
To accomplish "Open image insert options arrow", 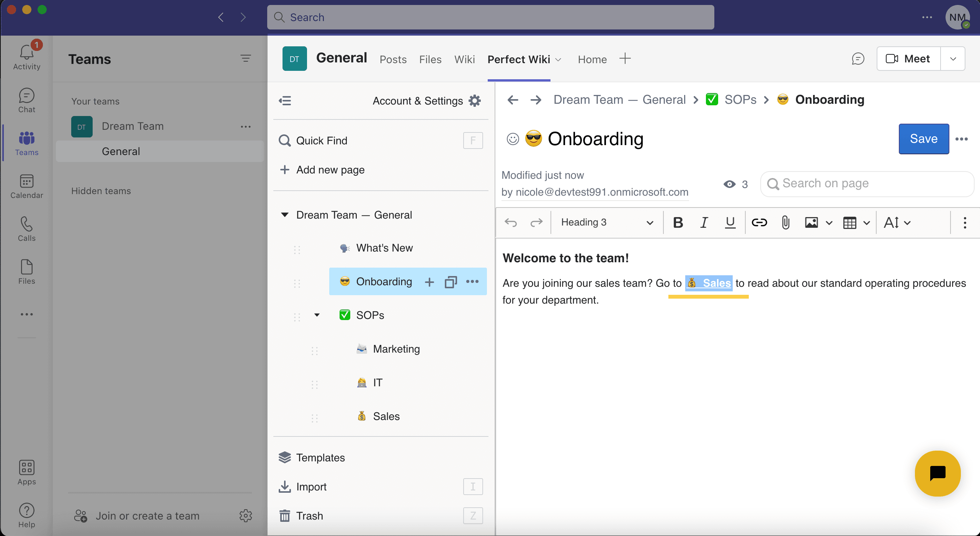I will coord(829,223).
